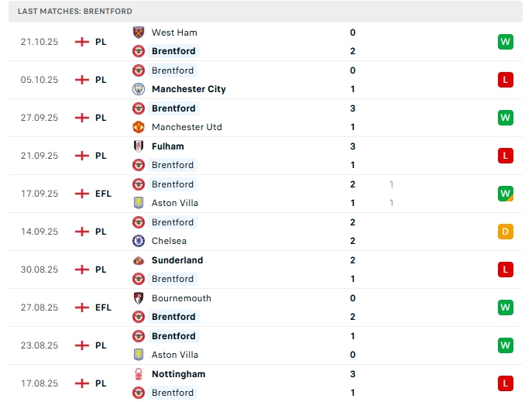
Task: Click the Bournemouth club crest icon
Action: 139,298
